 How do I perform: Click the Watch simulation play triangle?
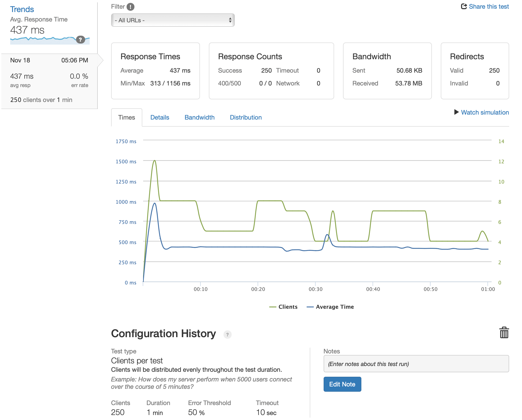coord(456,112)
